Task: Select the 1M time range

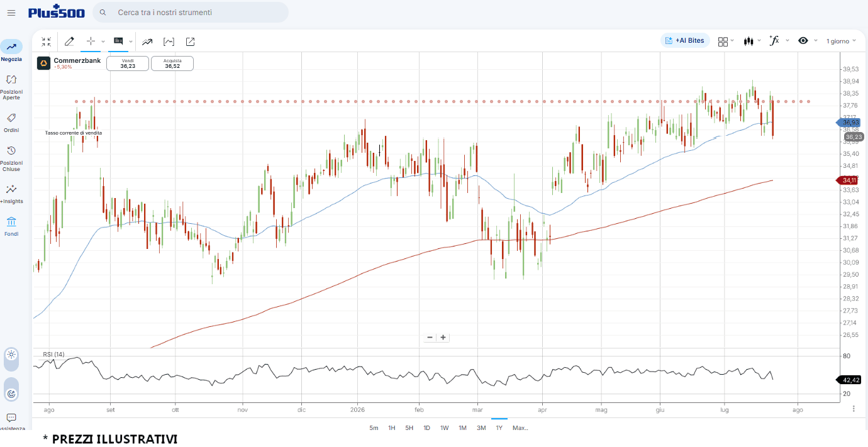Action: click(x=462, y=428)
